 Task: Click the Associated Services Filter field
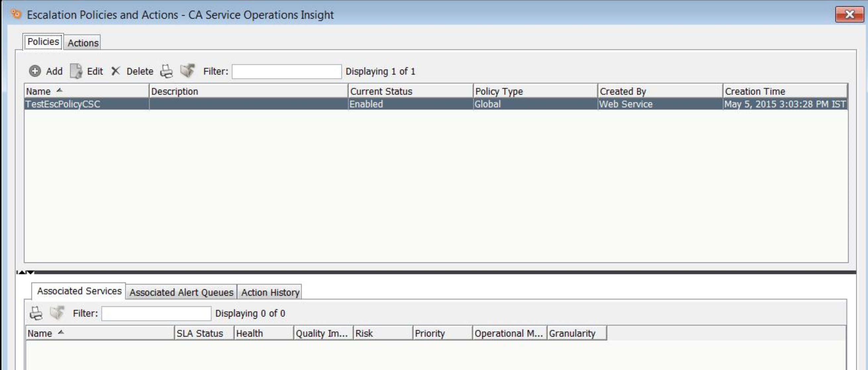pos(156,313)
